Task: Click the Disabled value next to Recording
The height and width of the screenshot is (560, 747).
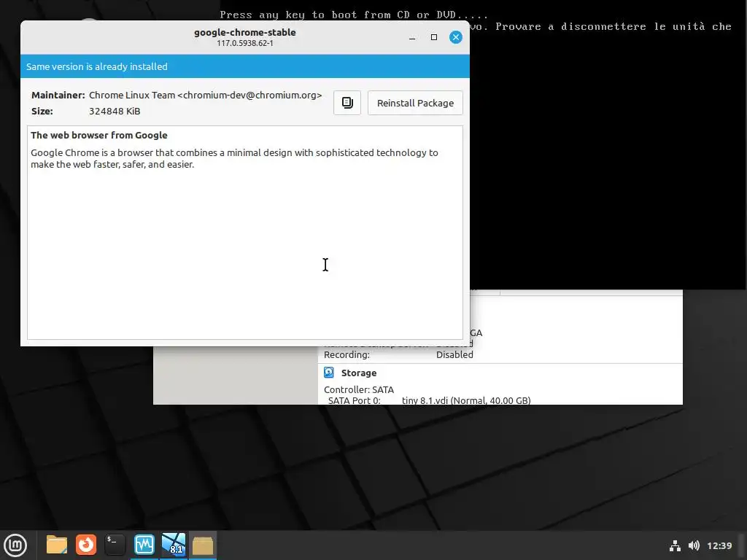Action: click(454, 355)
